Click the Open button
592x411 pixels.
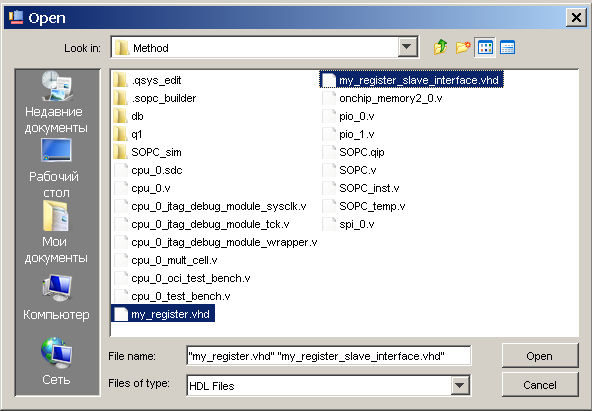540,356
